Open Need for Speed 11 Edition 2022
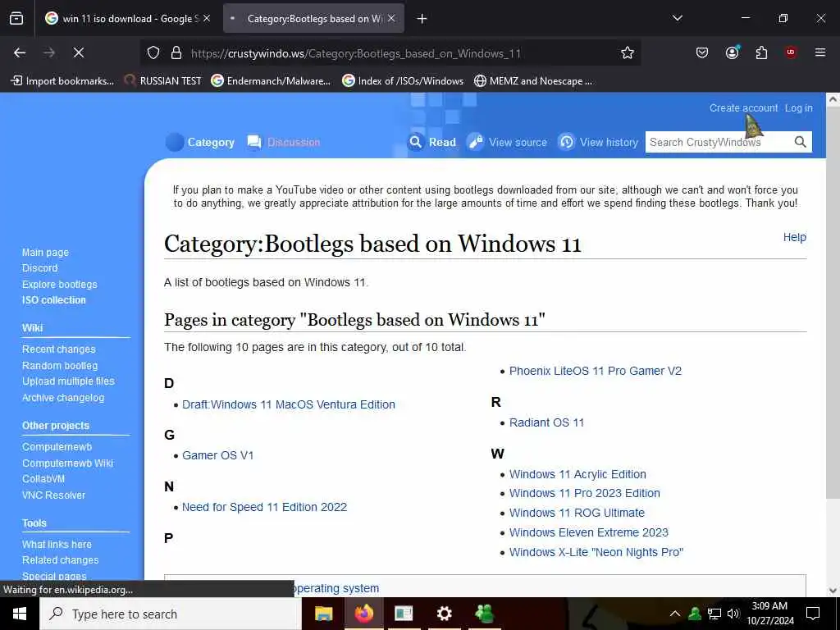Image resolution: width=840 pixels, height=630 pixels. (x=265, y=507)
